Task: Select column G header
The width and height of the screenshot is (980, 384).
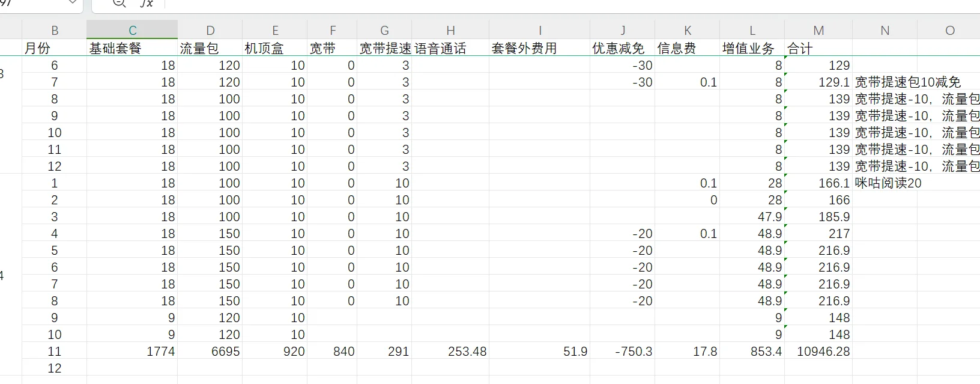Action: [384, 31]
